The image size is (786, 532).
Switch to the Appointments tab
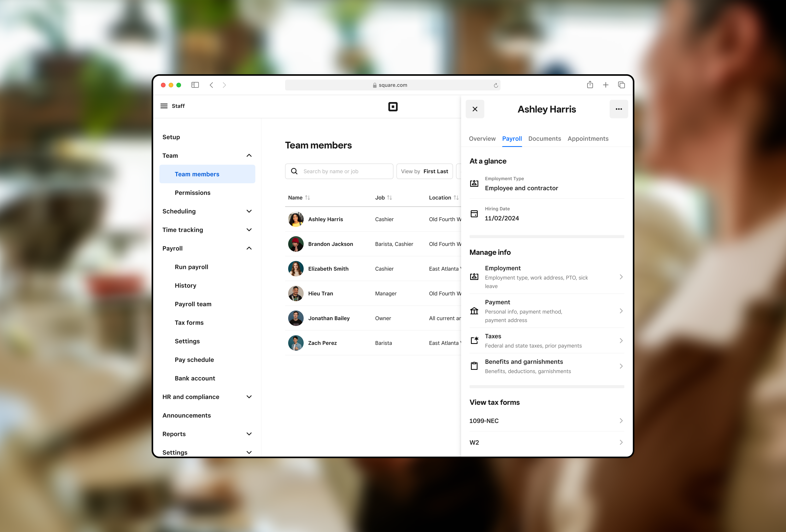point(588,139)
